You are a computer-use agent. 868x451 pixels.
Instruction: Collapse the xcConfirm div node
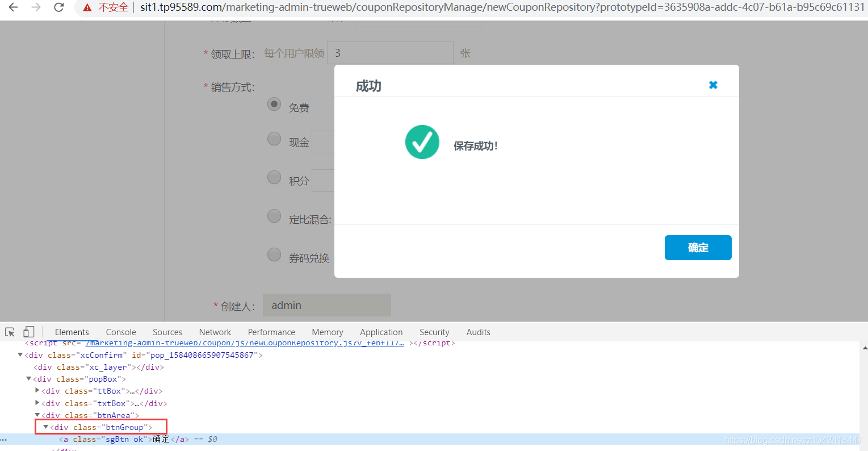(x=20, y=355)
